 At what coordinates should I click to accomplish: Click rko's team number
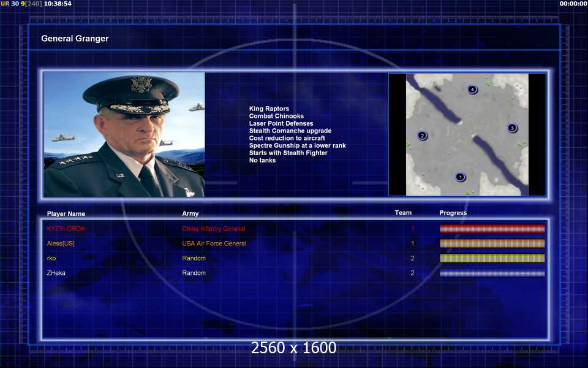tap(412, 258)
